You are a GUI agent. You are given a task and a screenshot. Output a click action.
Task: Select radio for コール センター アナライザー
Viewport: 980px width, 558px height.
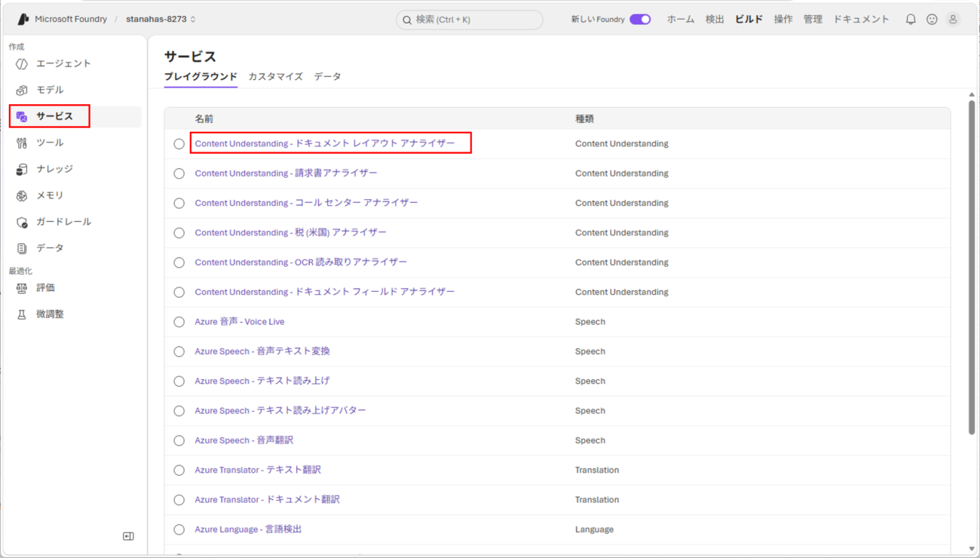tap(179, 204)
